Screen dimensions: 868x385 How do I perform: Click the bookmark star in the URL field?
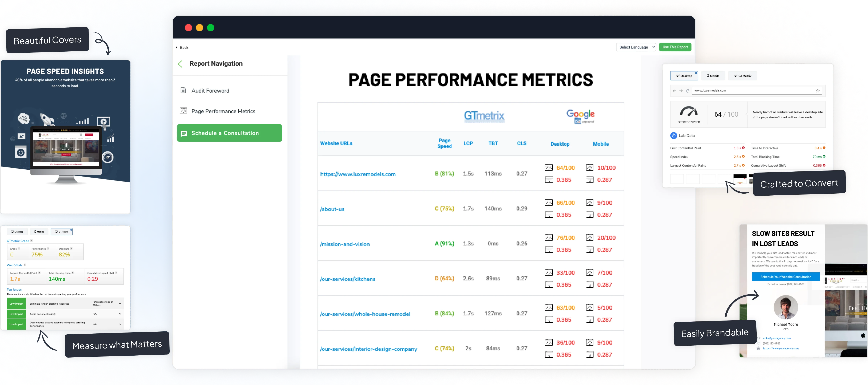(x=817, y=90)
